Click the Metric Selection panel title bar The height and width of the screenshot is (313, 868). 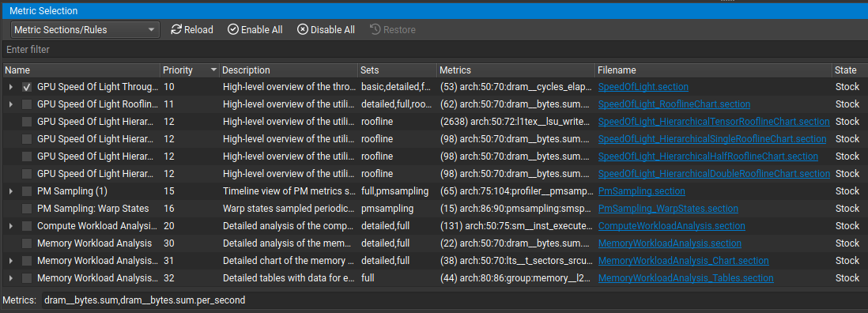(x=434, y=11)
